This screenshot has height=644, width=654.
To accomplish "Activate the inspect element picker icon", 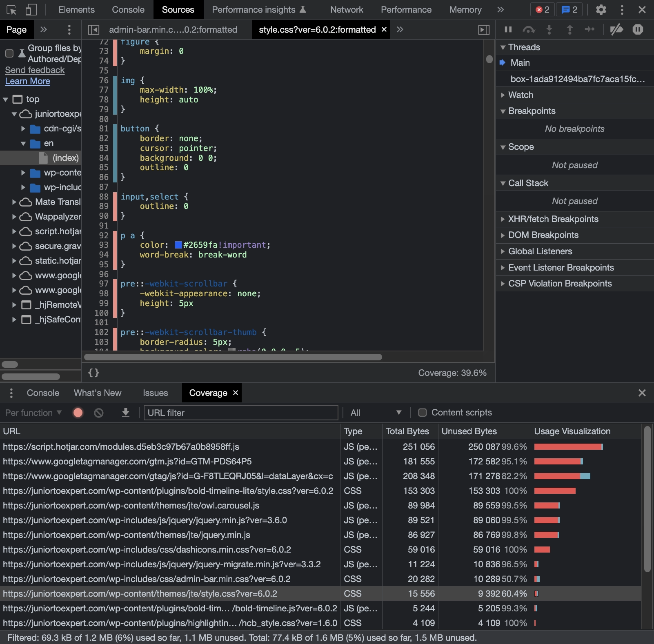I will coord(11,9).
